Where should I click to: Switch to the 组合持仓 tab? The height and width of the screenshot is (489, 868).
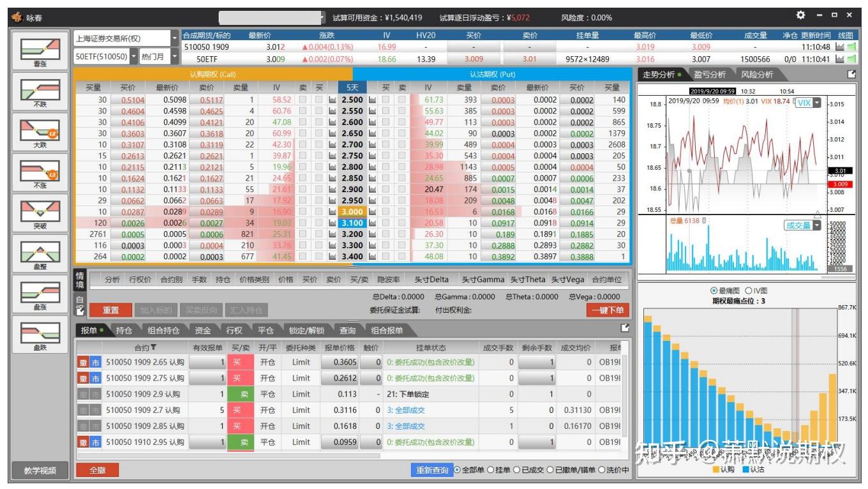pos(163,330)
